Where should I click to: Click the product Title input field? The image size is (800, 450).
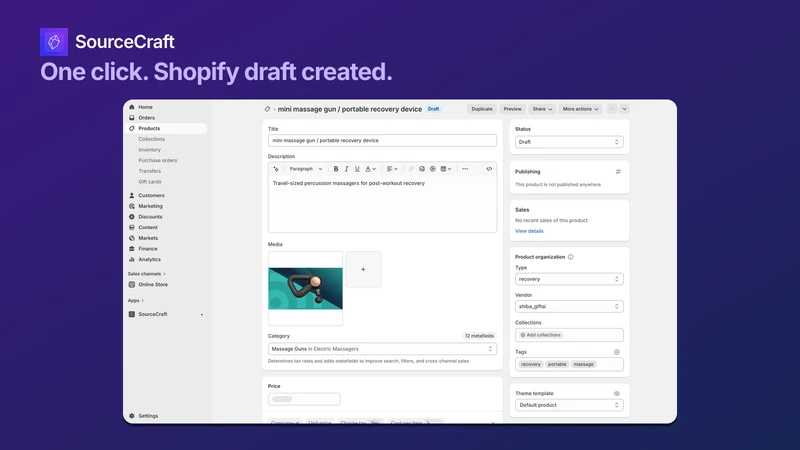coord(382,140)
